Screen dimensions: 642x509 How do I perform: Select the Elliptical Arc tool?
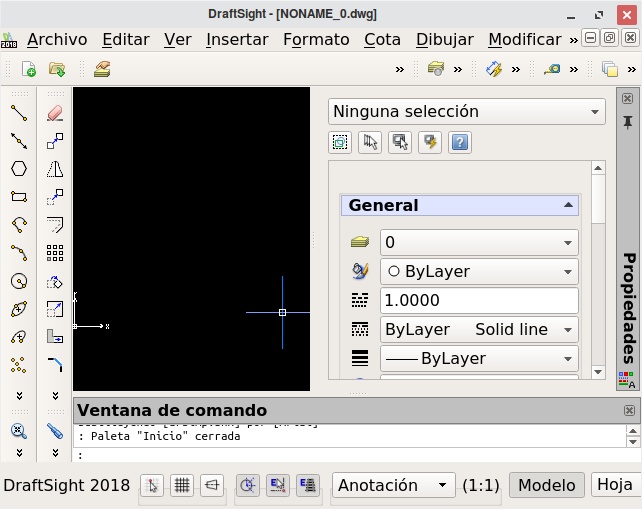[19, 337]
